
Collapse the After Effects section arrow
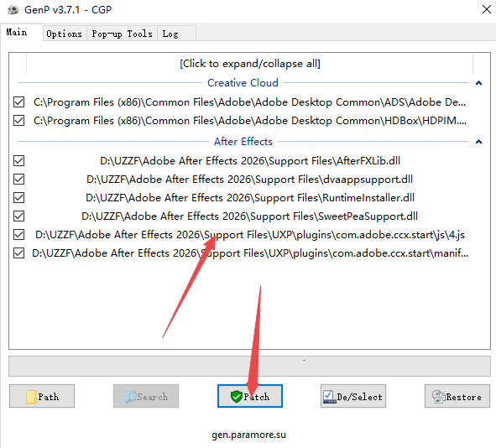478,142
